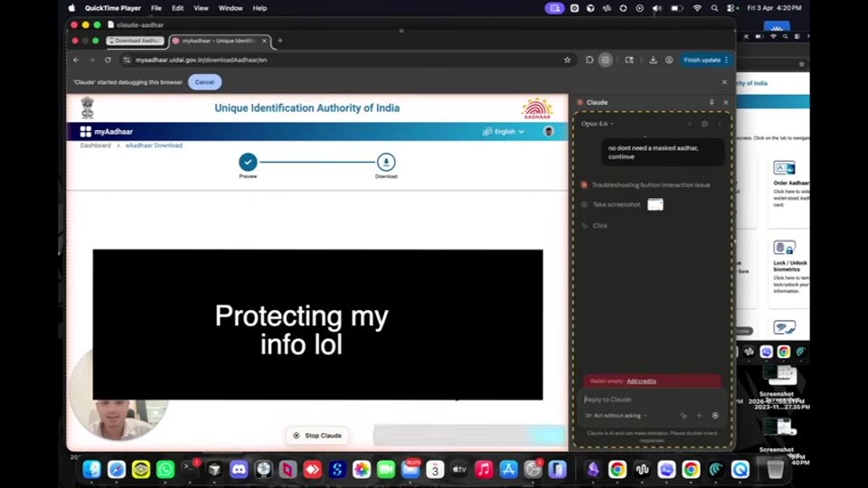Open the Opus 4.6 model selector
Viewport: 868px width, 488px height.
coord(598,124)
